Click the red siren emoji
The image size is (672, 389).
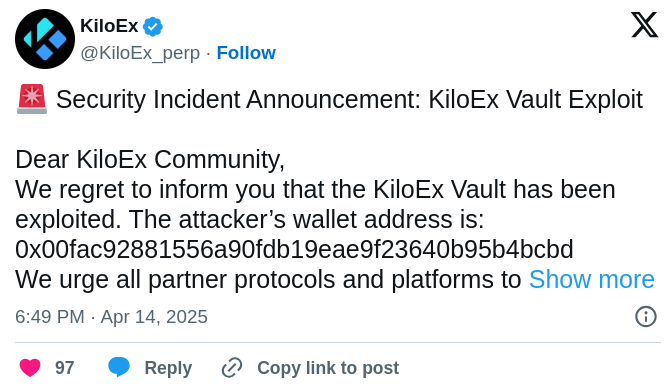pyautogui.click(x=32, y=99)
